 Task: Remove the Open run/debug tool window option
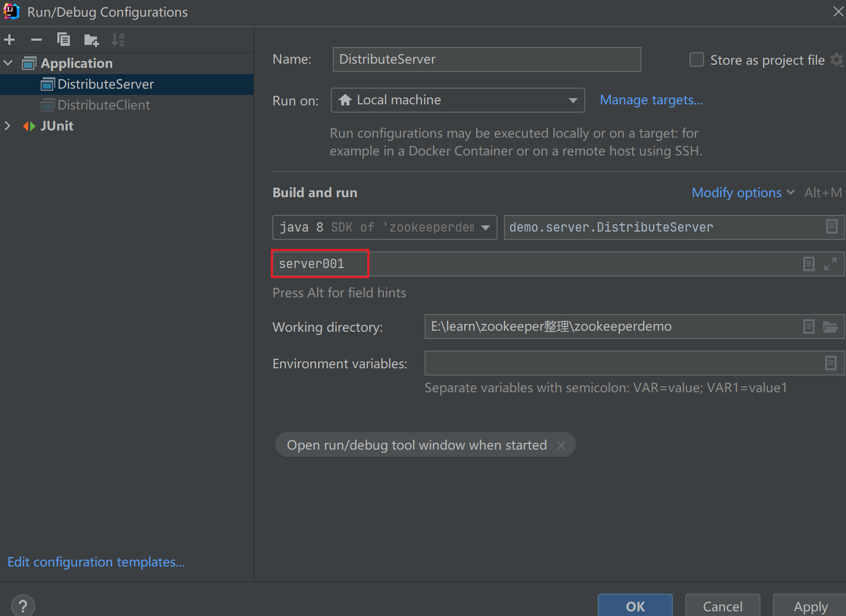(x=561, y=445)
